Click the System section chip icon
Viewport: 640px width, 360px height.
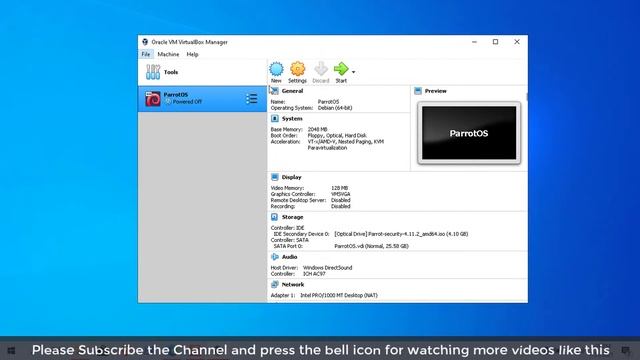(275, 118)
